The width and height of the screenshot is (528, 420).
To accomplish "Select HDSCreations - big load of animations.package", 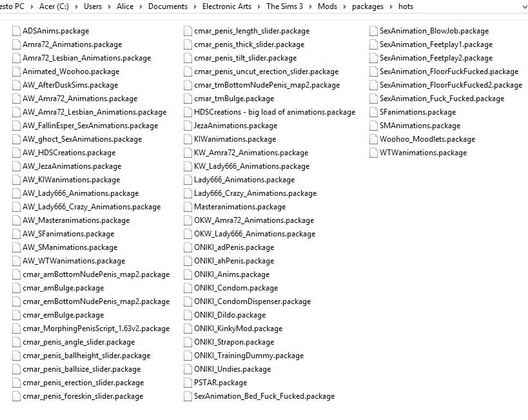I will click(275, 112).
